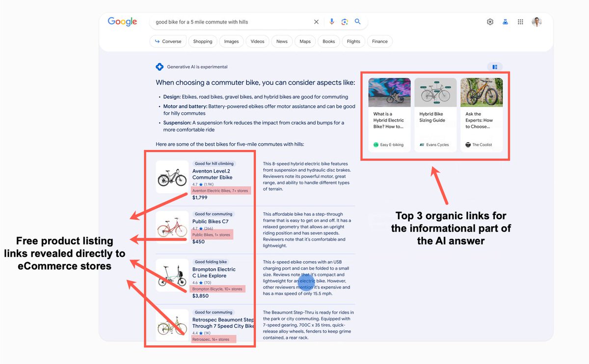Click the Aventon Electric Bikes, 7+ stores link
Image resolution: width=589 pixels, height=364 pixels.
[221, 190]
